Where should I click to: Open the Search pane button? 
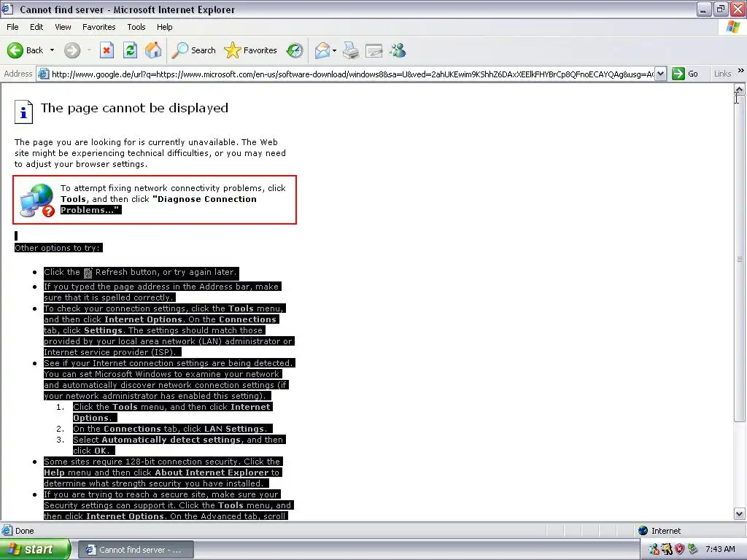[x=194, y=50]
